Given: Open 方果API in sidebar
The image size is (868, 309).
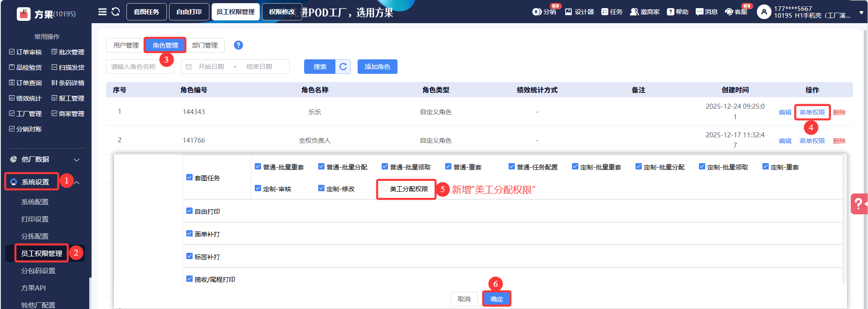Looking at the screenshot, I should point(34,288).
